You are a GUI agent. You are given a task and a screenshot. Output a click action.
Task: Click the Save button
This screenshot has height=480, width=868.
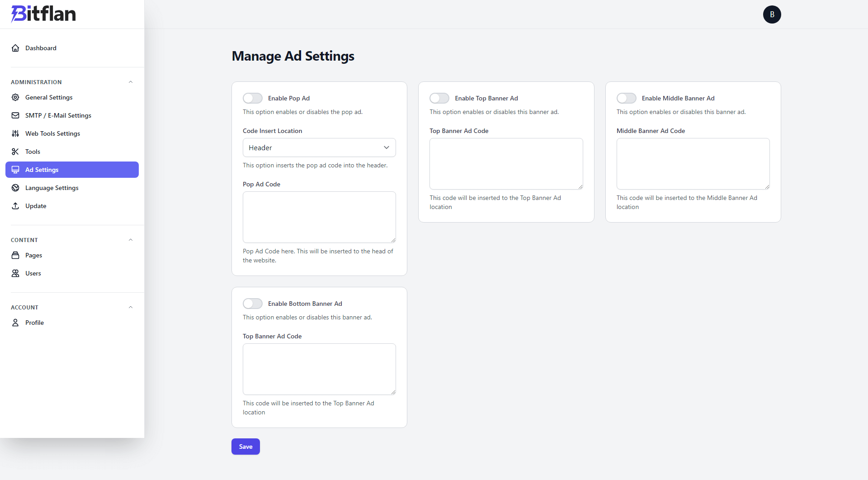tap(245, 447)
